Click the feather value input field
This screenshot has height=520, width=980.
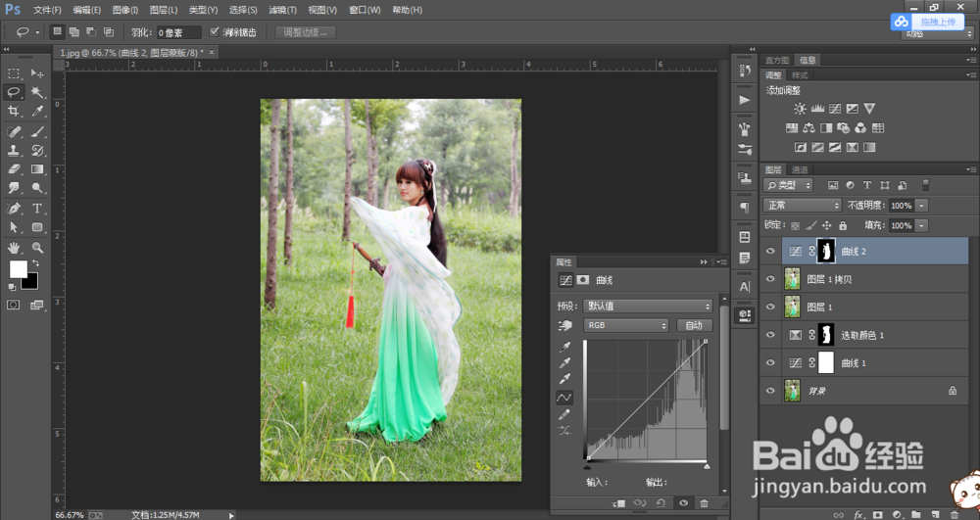178,32
